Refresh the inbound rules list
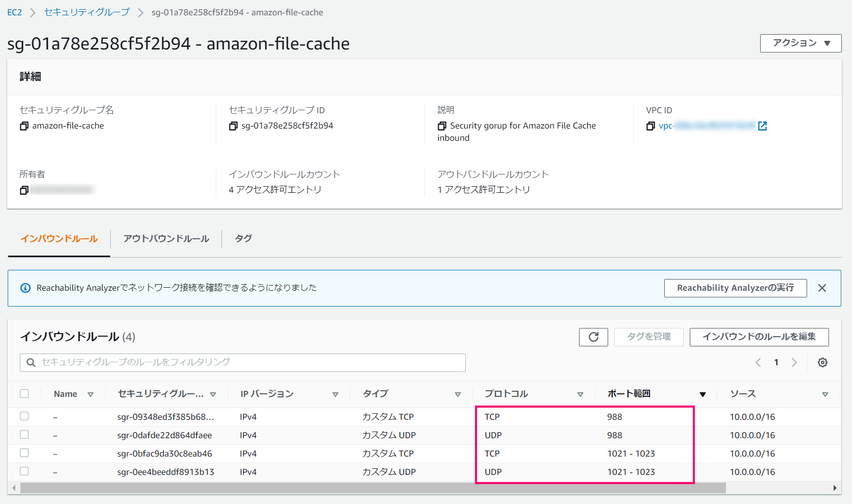The height and width of the screenshot is (504, 852). [593, 337]
